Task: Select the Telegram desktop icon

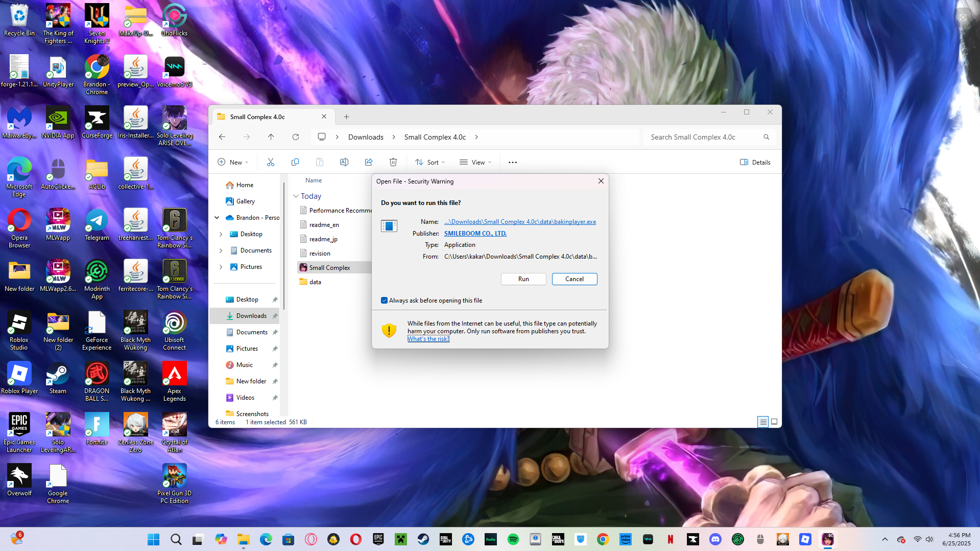Action: click(97, 225)
